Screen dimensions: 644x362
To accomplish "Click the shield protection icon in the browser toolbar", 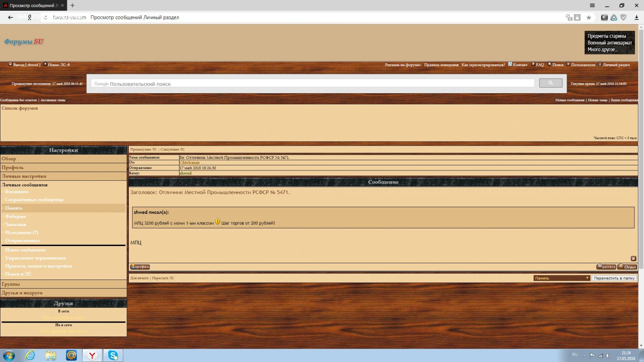I will (x=623, y=18).
